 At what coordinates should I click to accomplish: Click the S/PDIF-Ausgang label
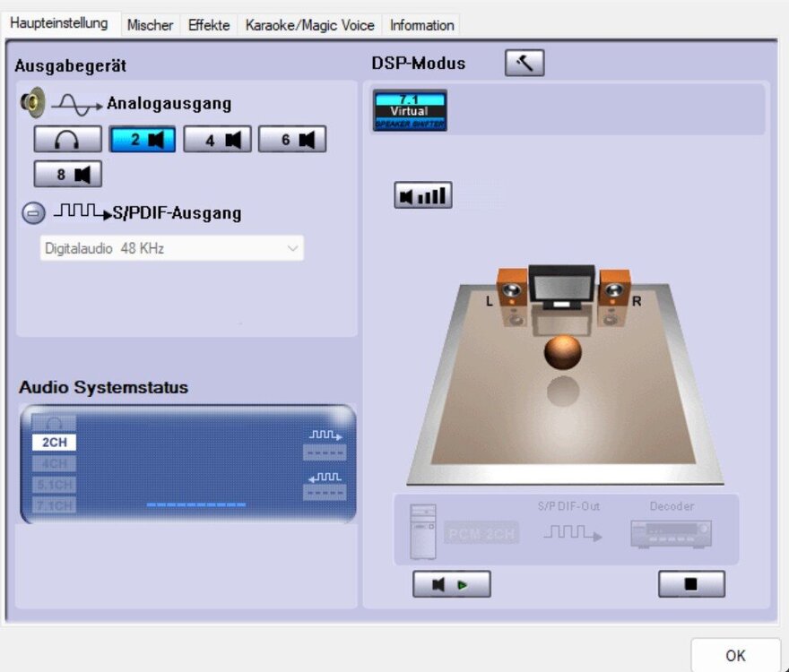click(178, 212)
